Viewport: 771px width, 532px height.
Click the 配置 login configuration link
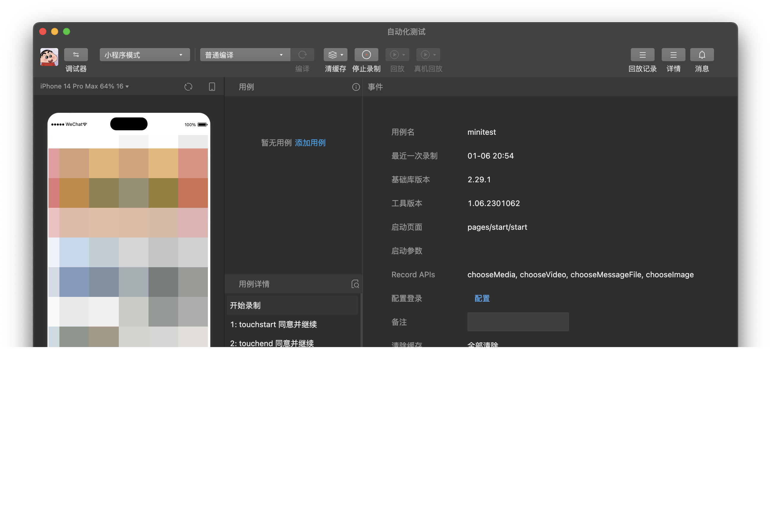coord(482,298)
